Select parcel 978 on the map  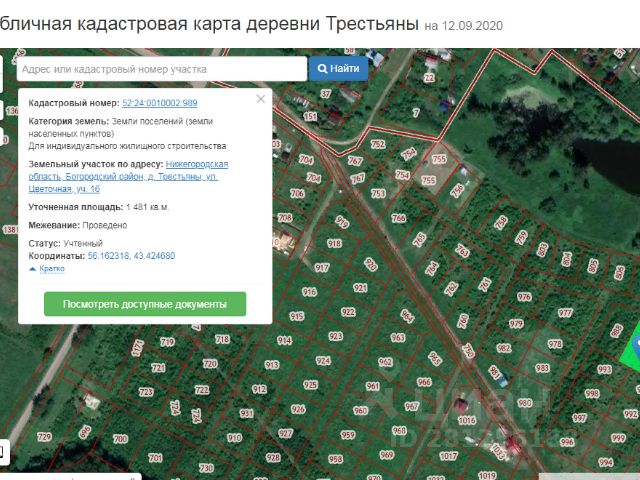555,344
